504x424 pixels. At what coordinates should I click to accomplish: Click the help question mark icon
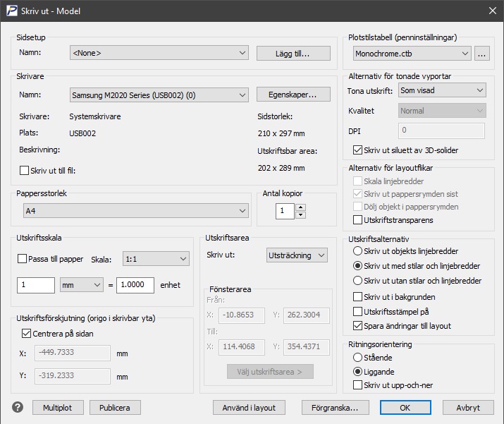[18, 407]
